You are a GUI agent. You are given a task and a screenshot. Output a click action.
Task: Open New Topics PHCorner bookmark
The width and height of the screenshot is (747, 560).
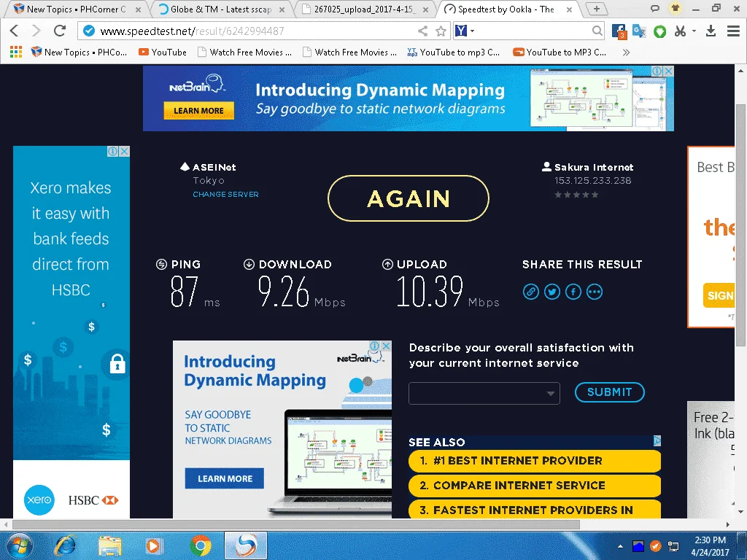click(x=79, y=52)
